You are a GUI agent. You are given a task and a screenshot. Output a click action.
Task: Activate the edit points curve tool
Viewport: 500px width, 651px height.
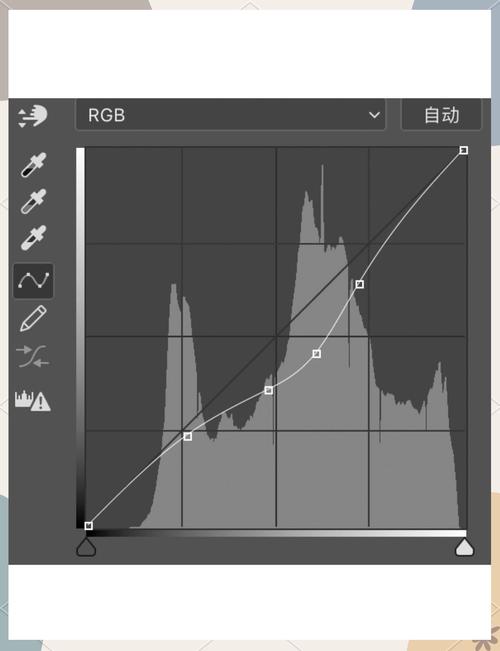(x=33, y=281)
